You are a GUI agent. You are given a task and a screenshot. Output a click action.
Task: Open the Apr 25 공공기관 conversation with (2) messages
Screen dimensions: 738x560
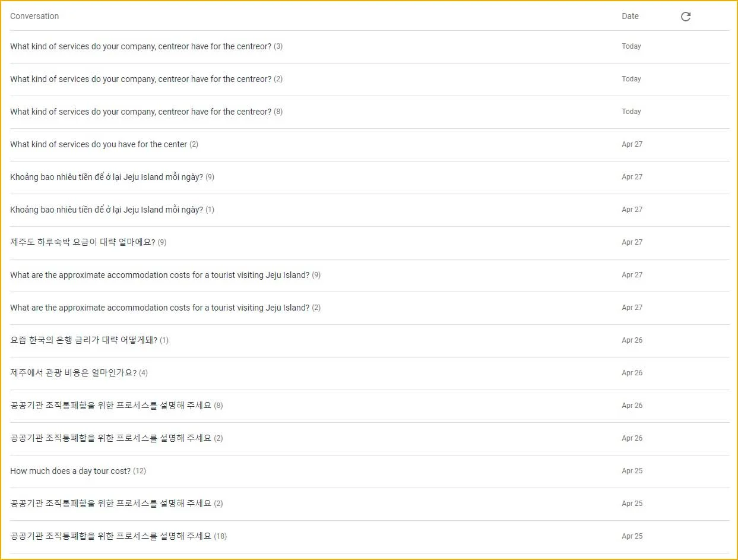click(111, 504)
